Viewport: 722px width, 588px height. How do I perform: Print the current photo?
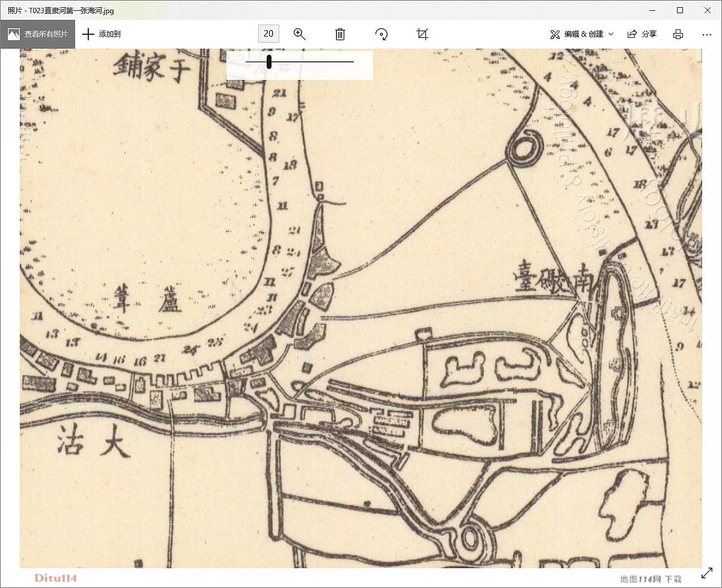point(678,34)
